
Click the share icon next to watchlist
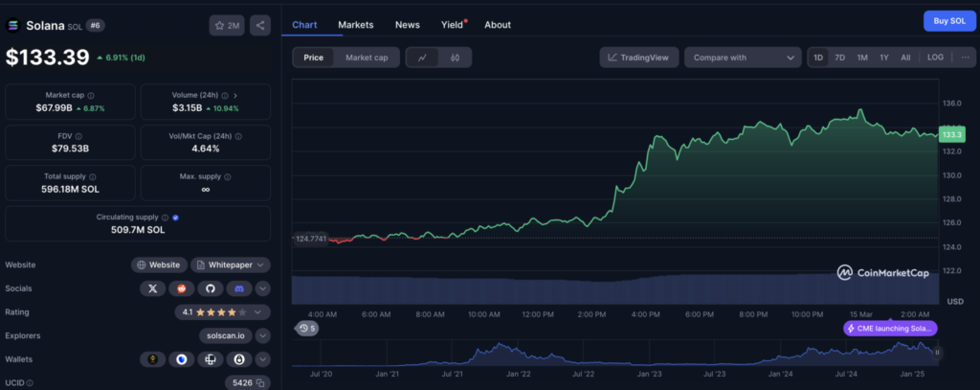click(x=259, y=26)
